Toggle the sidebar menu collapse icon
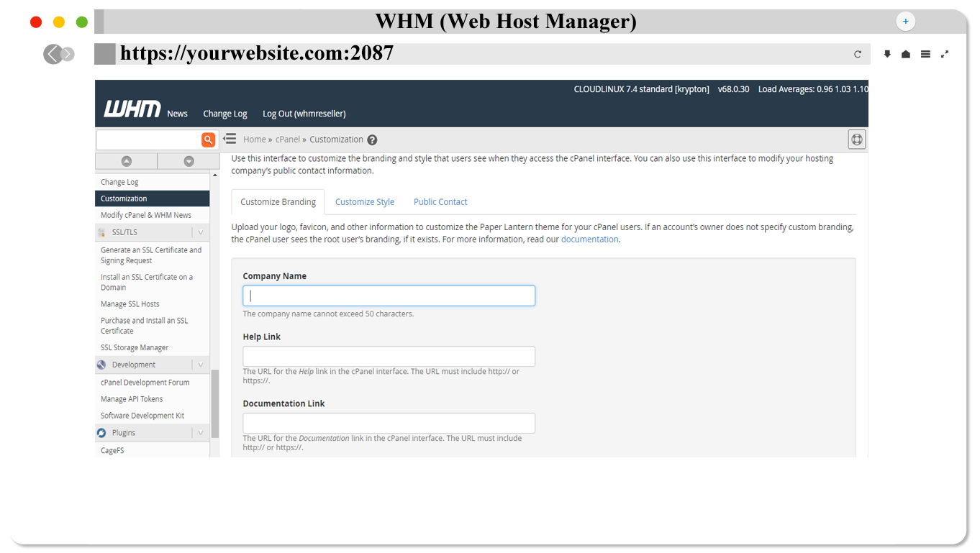Screen dimensions: 980x553 tap(230, 139)
